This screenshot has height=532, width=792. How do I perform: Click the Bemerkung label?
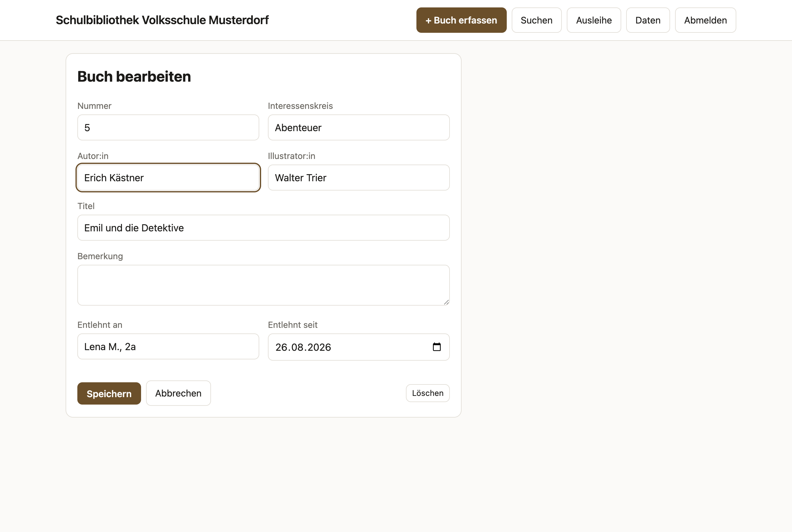[x=100, y=256]
